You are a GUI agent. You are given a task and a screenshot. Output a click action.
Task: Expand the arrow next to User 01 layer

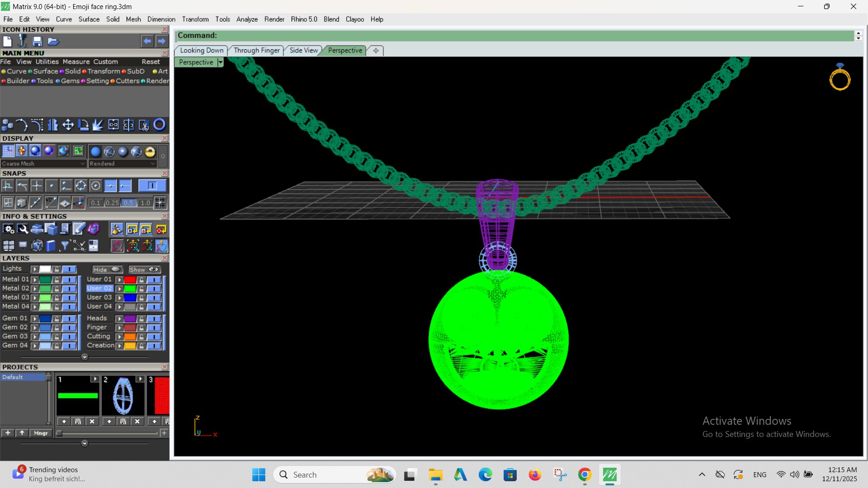120,280
